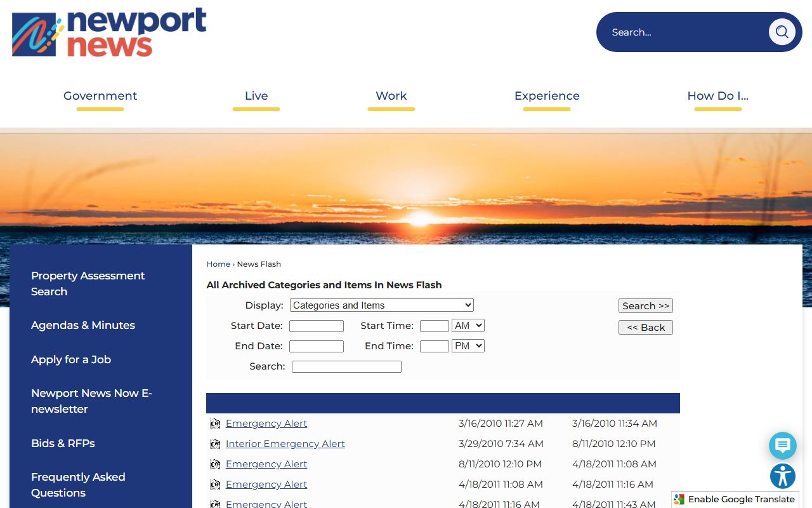Click the 3/29/2010 7:34 AM date cell
This screenshot has width=812, height=508.
click(x=501, y=444)
